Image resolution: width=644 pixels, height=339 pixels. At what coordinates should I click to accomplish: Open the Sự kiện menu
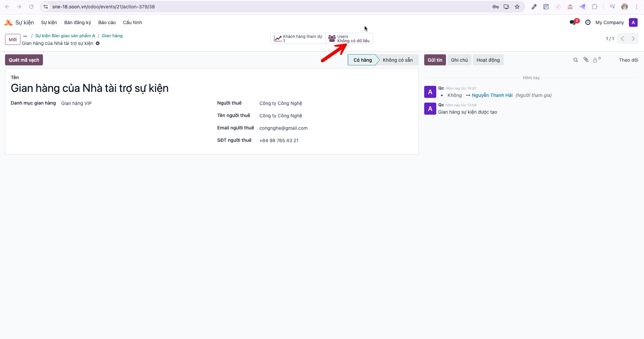(x=49, y=22)
